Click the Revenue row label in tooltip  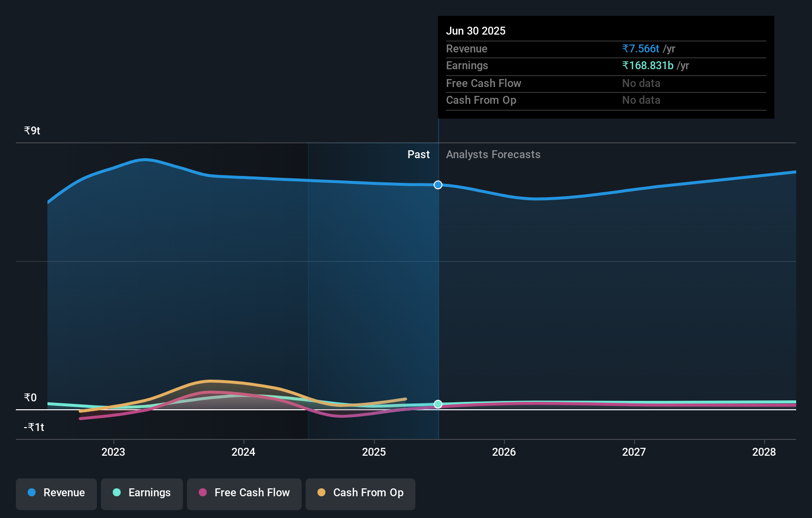[467, 48]
